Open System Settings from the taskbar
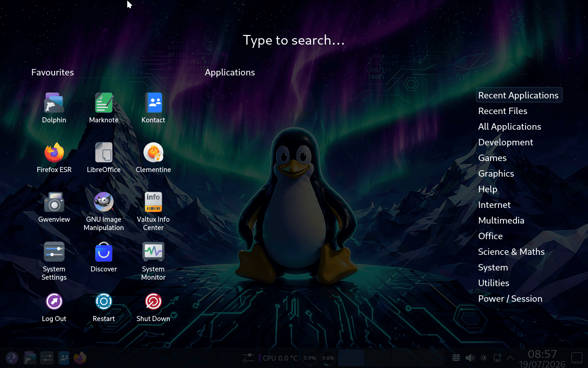 point(47,357)
